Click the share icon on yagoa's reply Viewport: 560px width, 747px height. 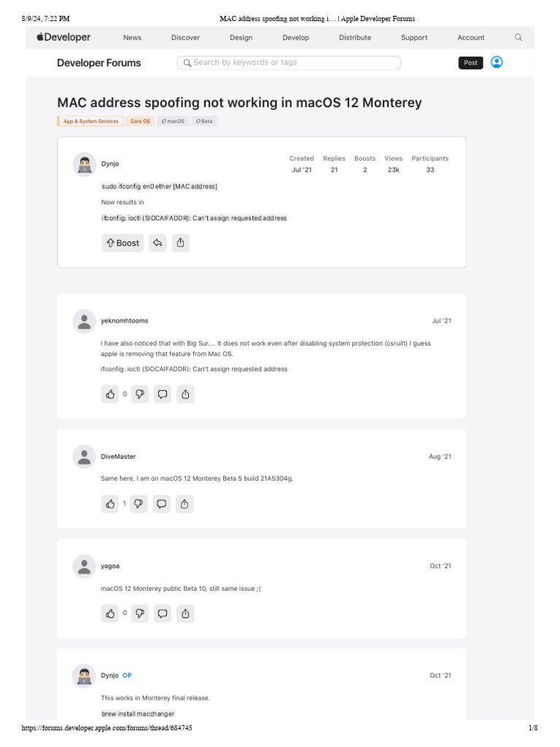tap(185, 614)
